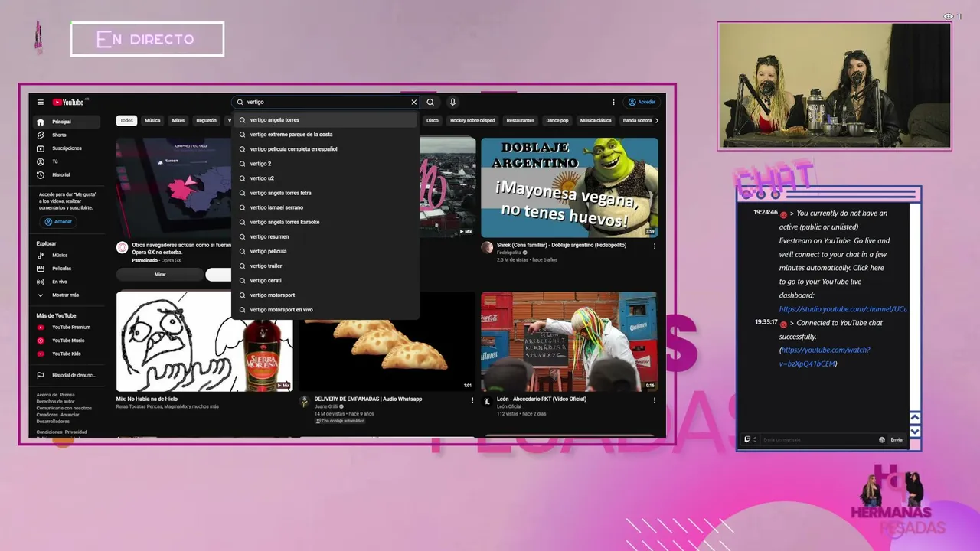Open the Shrek Doblaje Argentino video thumbnail

pos(569,187)
